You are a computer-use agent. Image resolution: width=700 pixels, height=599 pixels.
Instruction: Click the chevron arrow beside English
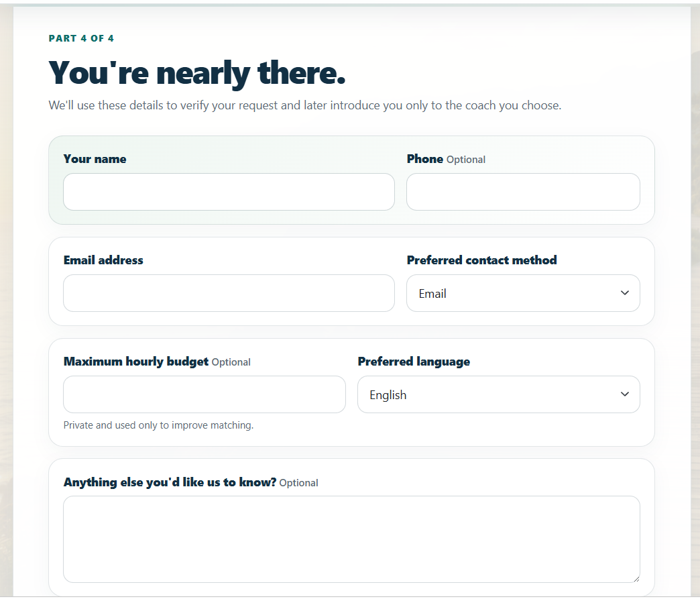[x=624, y=394]
